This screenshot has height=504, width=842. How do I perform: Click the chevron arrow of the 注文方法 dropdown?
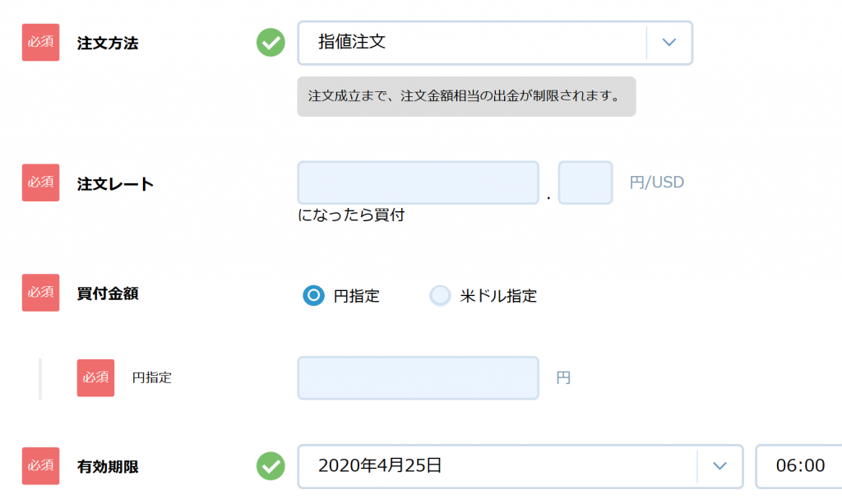click(x=669, y=43)
